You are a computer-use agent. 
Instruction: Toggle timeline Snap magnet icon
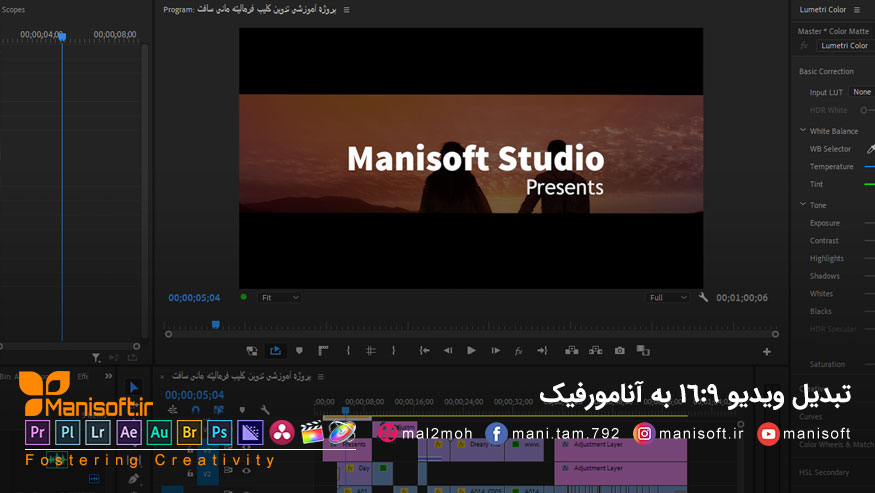pos(195,410)
